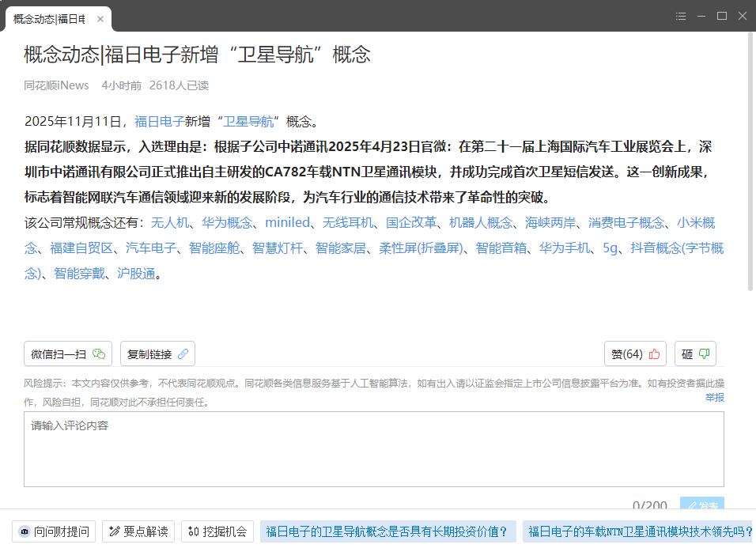Open the 华为概念 concept link
Image resolution: width=756 pixels, height=552 pixels.
pyautogui.click(x=227, y=223)
